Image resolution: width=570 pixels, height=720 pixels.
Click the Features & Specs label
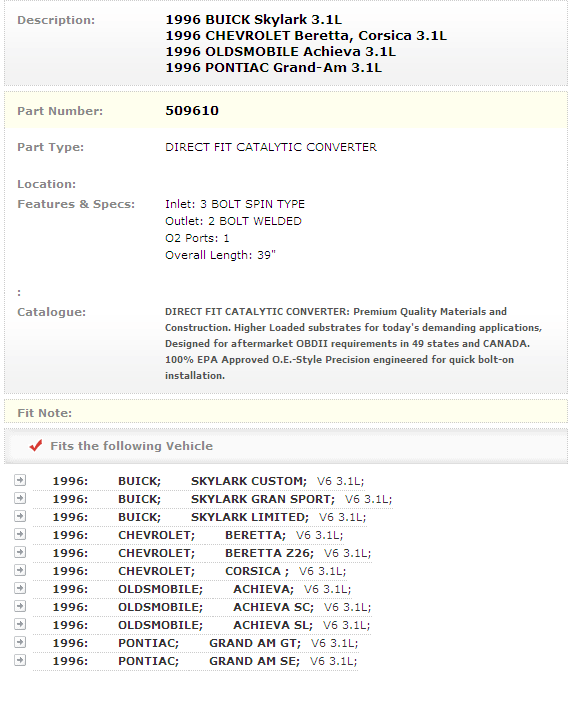(76, 204)
